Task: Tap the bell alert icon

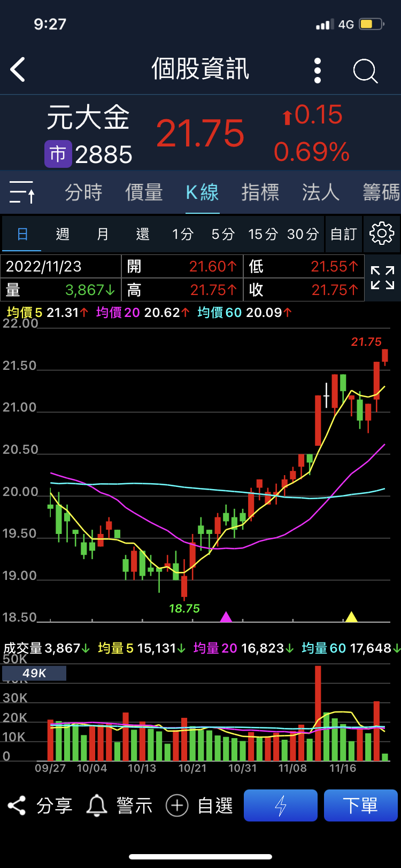Action: coord(97,805)
